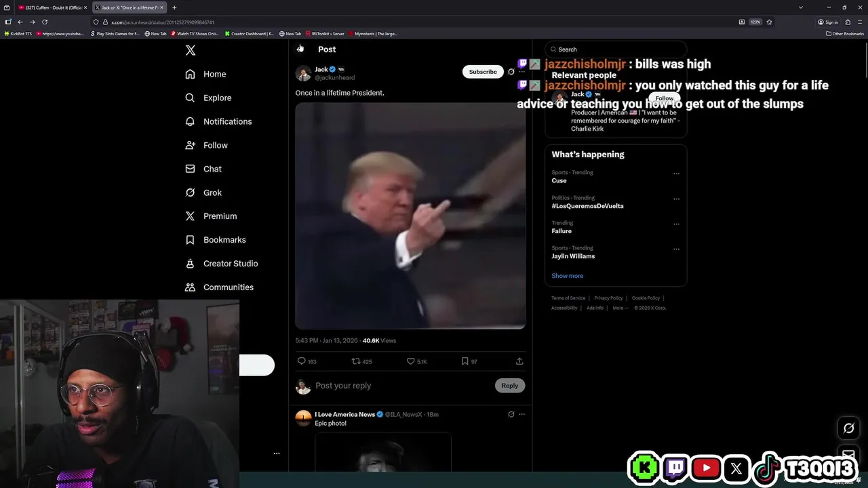868x488 pixels.
Task: Open the Accessibility footer link
Action: pos(564,308)
